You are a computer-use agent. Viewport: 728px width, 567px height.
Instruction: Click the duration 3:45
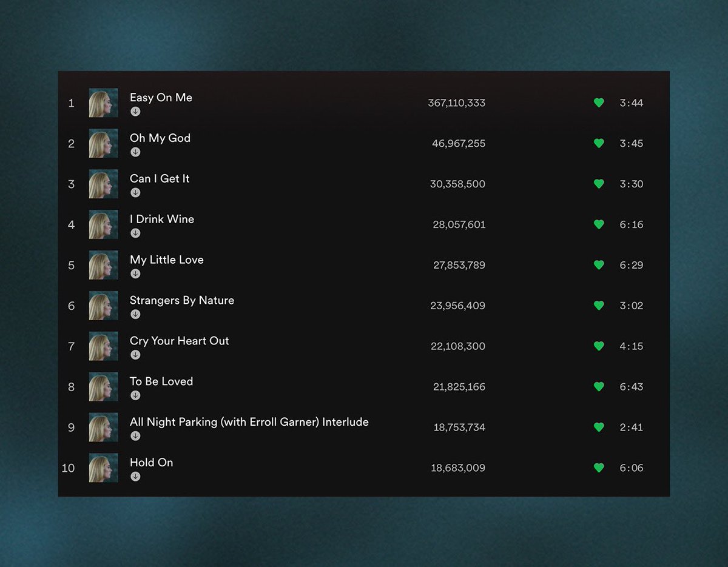tap(632, 144)
